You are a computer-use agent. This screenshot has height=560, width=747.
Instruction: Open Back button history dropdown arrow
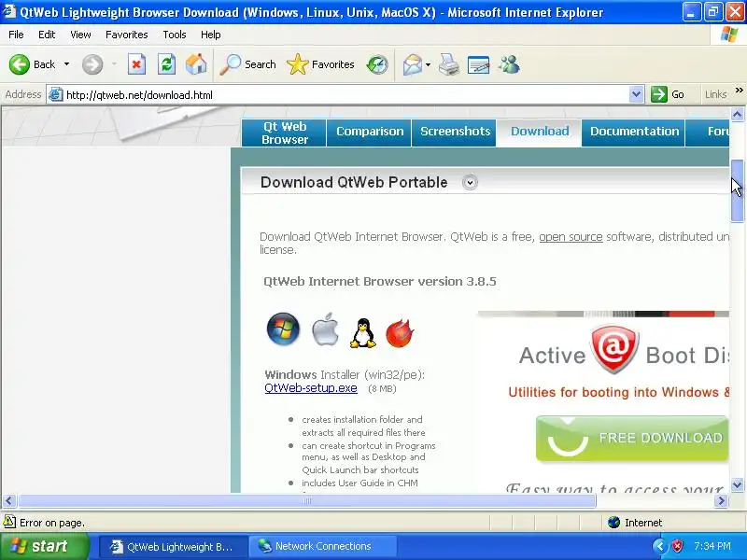[x=66, y=64]
